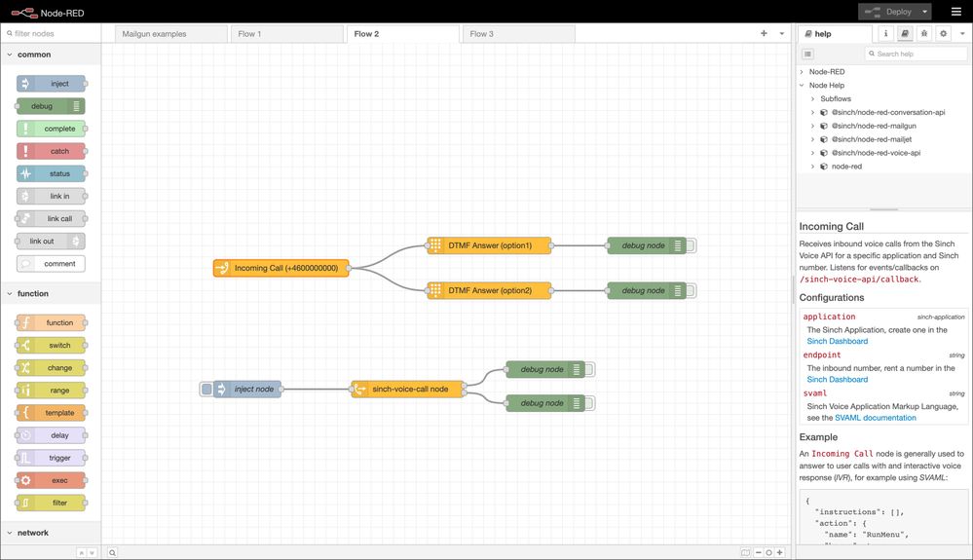The height and width of the screenshot is (560, 973).
Task: Open the information sidebar tab icon
Action: tap(885, 33)
